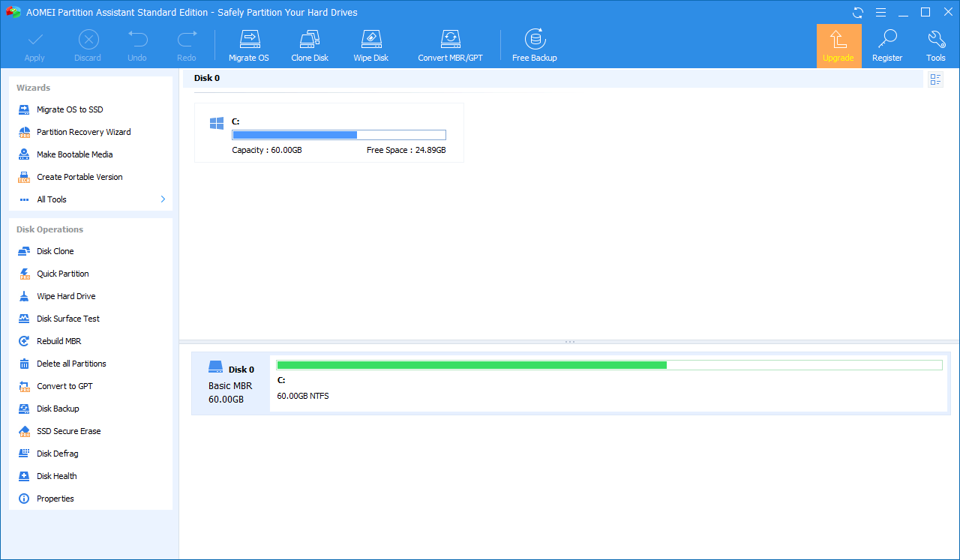The height and width of the screenshot is (560, 960).
Task: Select Convert to GPT in sidebar
Action: pos(64,386)
